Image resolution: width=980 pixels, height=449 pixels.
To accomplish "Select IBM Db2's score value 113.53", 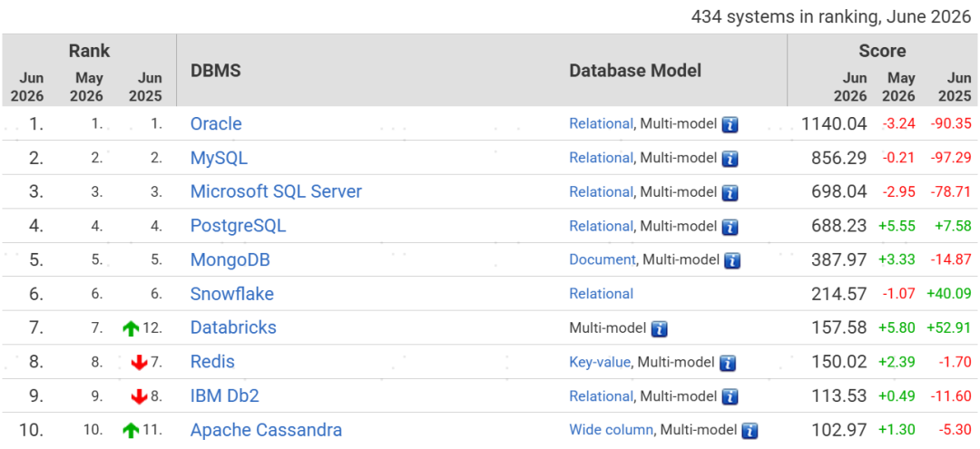I will point(838,395).
